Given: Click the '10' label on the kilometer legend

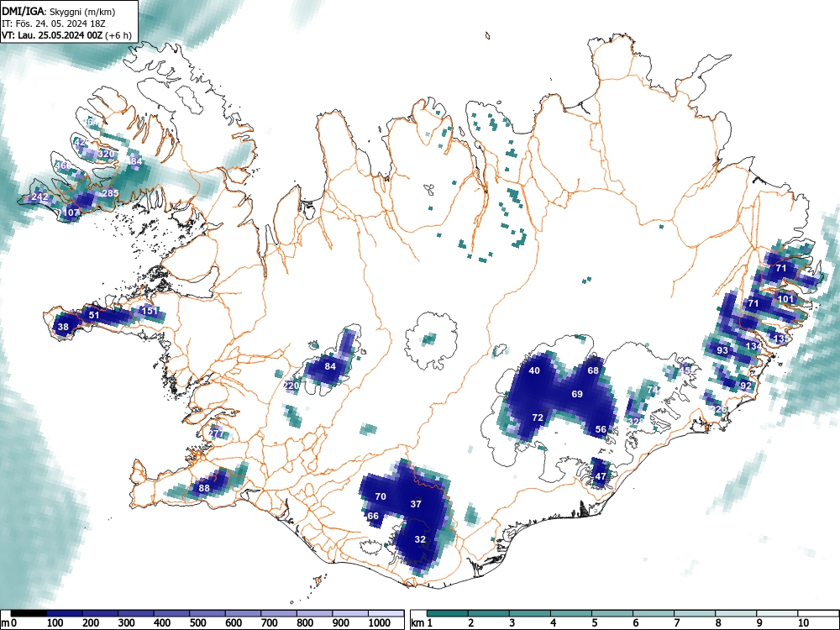Looking at the screenshot, I should click(802, 623).
